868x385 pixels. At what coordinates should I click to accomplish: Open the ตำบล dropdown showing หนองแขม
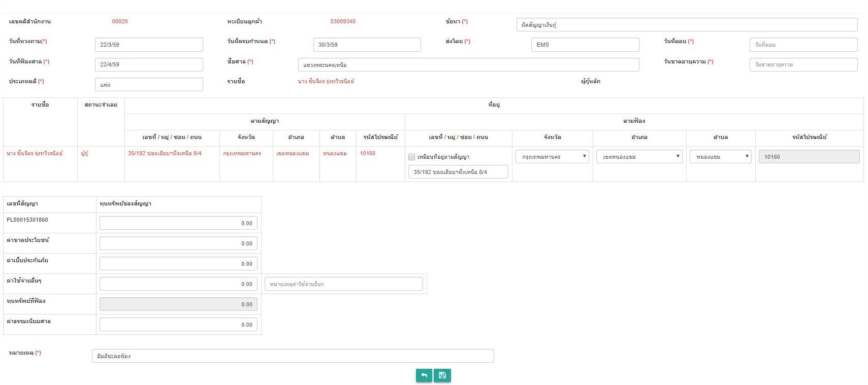click(720, 157)
